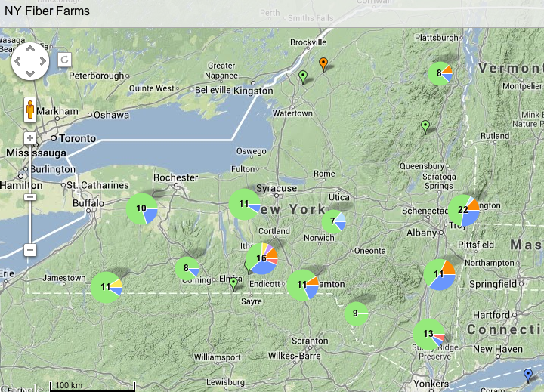Zoom out using the bottom minus button
Image resolution: width=544 pixels, height=392 pixels.
point(30,249)
